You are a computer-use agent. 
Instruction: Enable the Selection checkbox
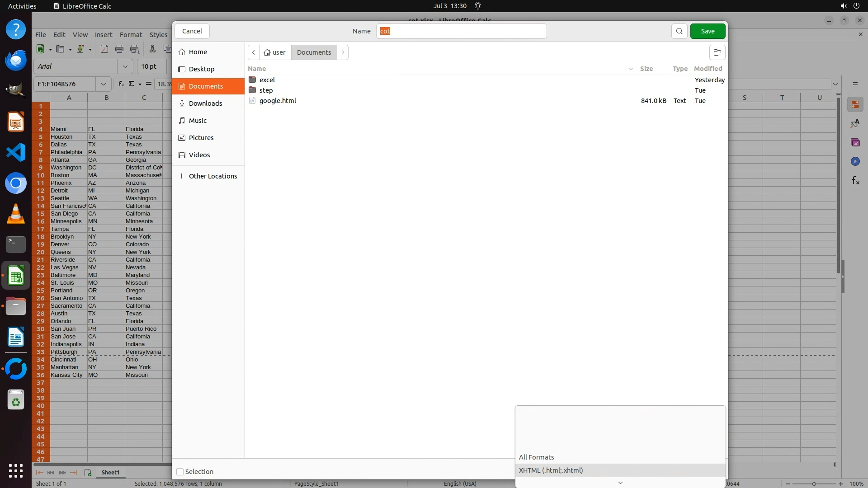[180, 472]
